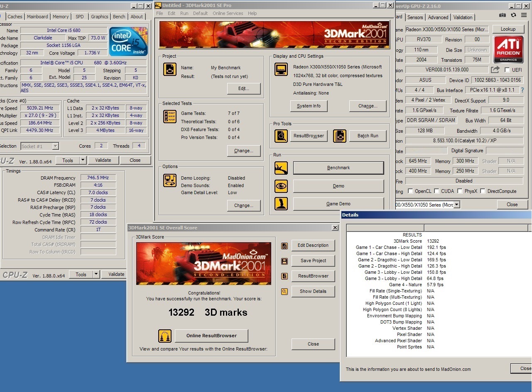The height and width of the screenshot is (392, 532).
Task: Open the Online Services menu
Action: tap(228, 13)
